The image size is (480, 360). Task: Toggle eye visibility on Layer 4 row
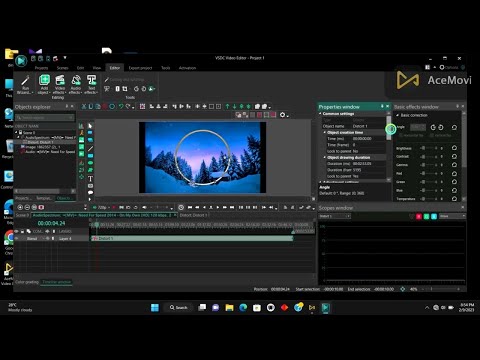click(x=16, y=238)
